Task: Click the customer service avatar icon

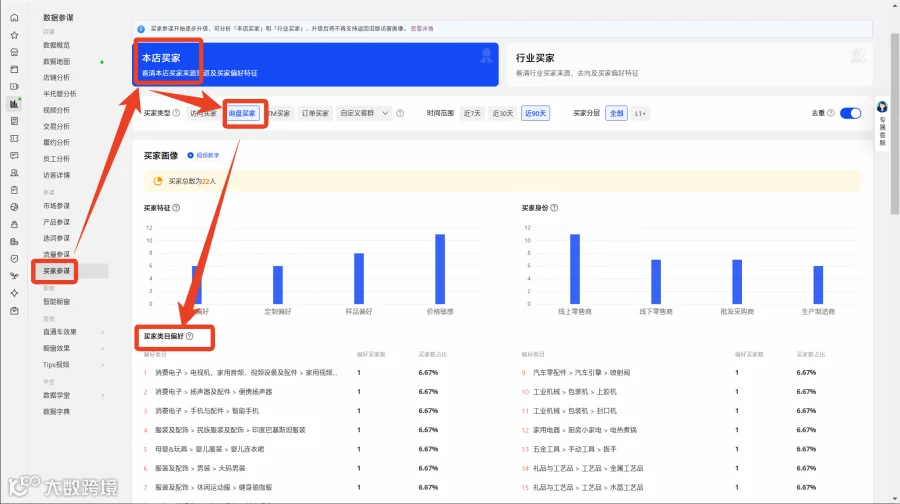Action: 882,107
